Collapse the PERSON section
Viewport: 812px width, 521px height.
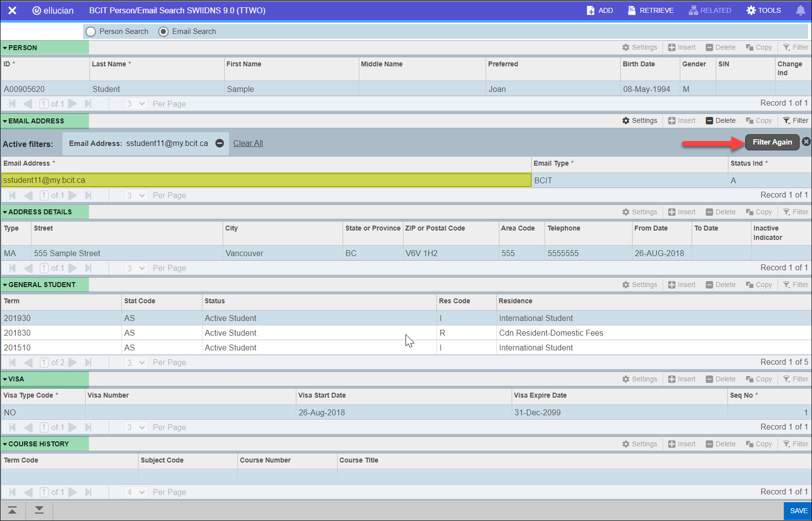pos(5,48)
